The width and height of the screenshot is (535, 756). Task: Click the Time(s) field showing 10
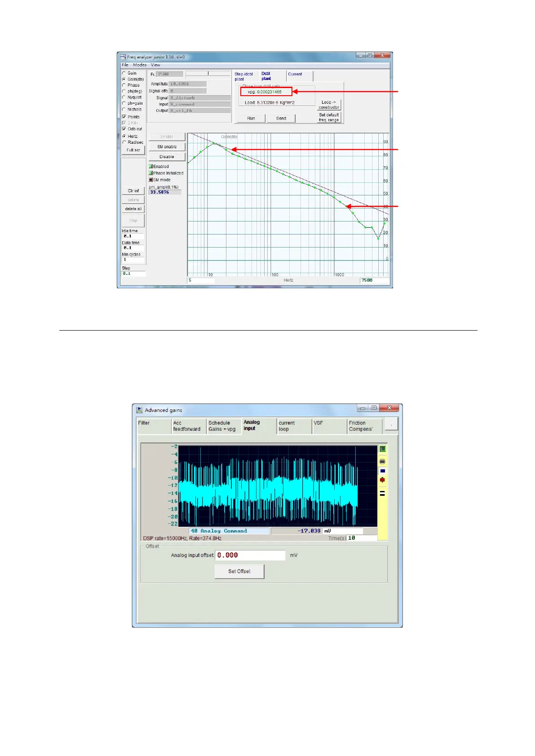click(362, 538)
